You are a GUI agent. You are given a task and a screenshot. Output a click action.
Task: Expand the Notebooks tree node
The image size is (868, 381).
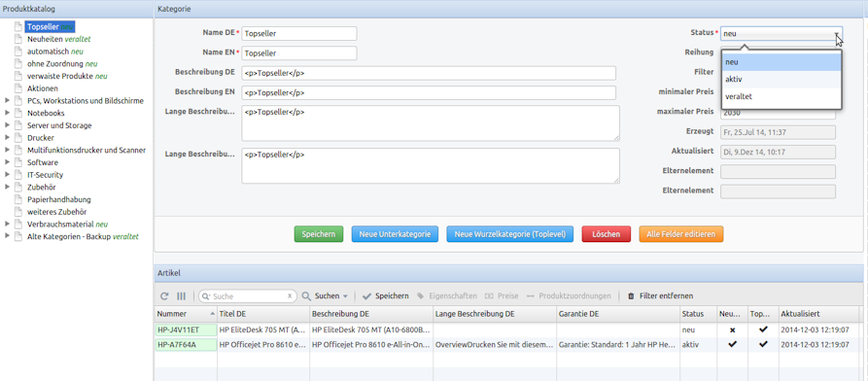7,113
